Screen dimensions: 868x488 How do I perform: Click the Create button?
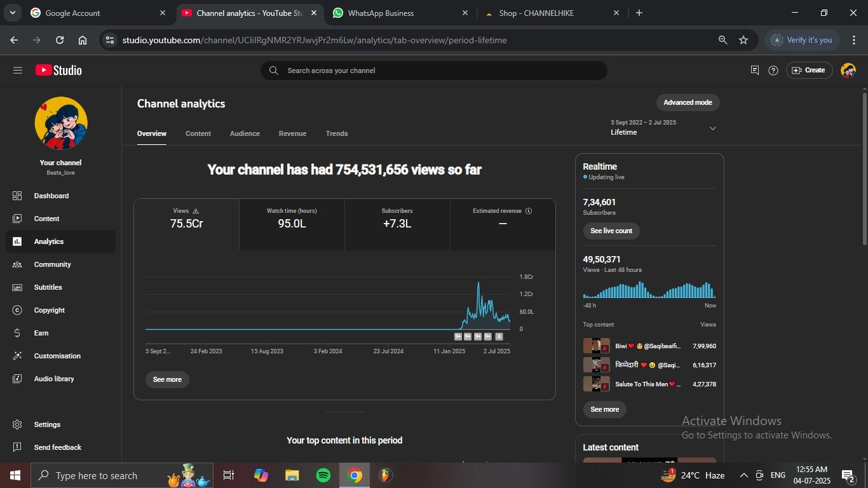point(809,71)
